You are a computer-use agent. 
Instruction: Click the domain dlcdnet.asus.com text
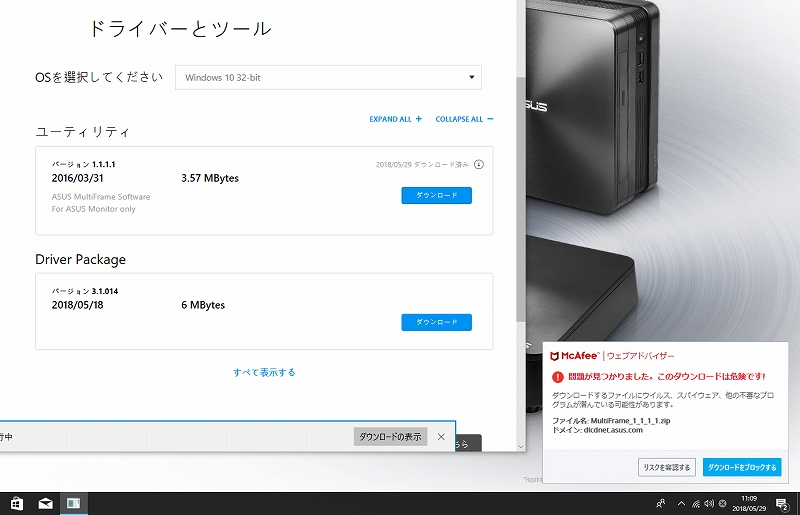613,430
